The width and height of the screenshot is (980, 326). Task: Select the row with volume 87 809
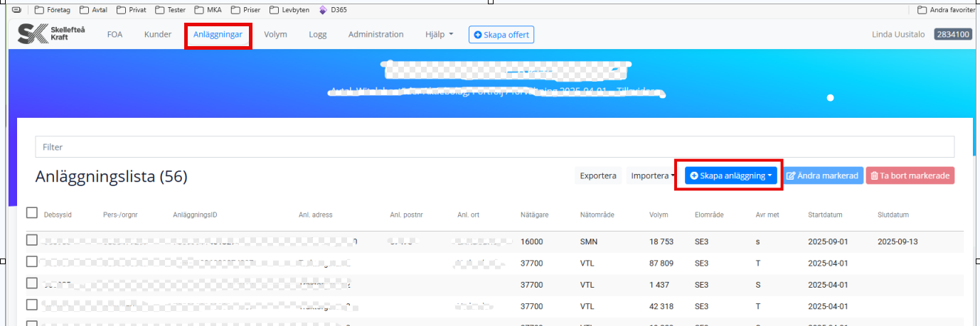click(32, 262)
